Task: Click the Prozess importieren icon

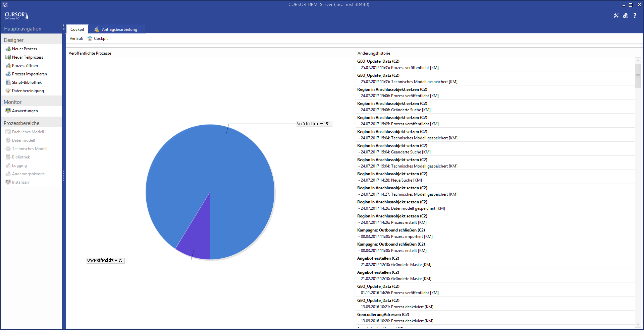Action: pos(8,74)
